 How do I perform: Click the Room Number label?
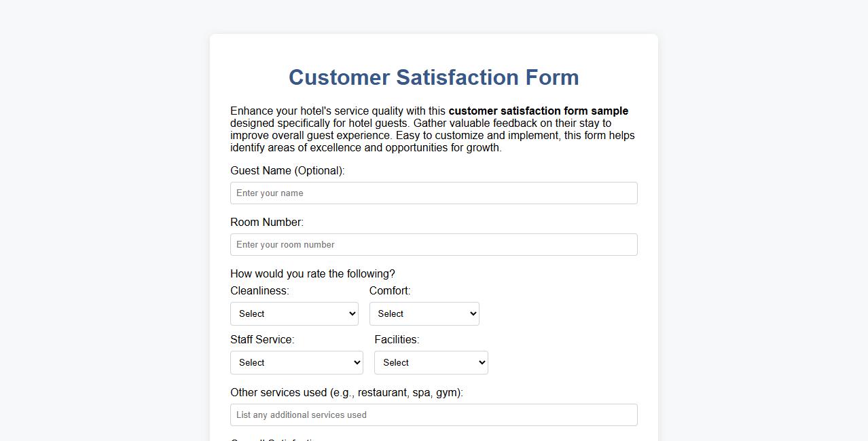267,222
